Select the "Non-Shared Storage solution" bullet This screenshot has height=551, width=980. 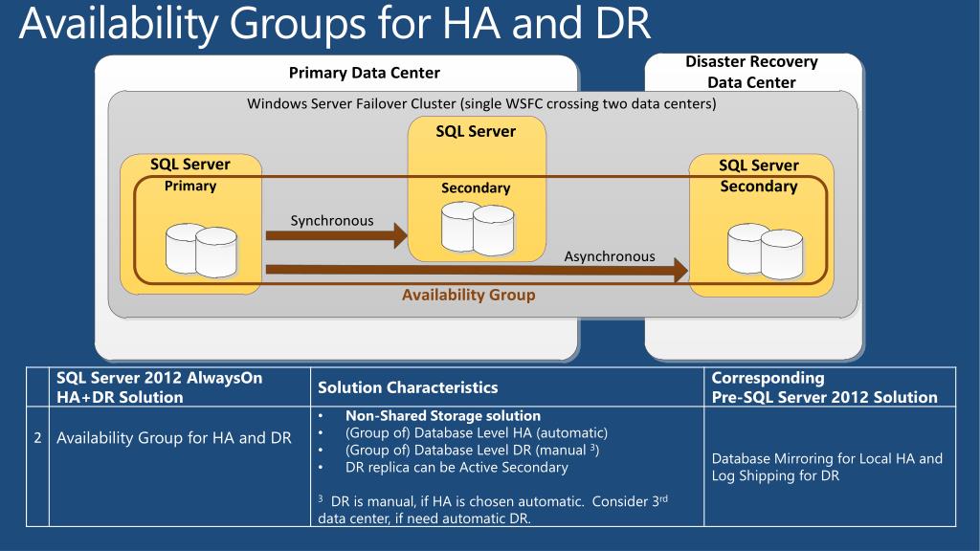point(443,416)
